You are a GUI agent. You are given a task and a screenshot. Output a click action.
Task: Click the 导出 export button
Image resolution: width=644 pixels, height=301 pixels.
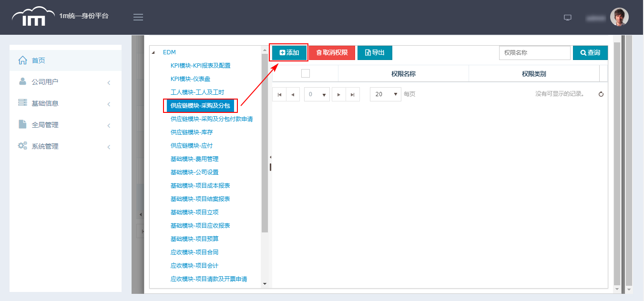375,53
